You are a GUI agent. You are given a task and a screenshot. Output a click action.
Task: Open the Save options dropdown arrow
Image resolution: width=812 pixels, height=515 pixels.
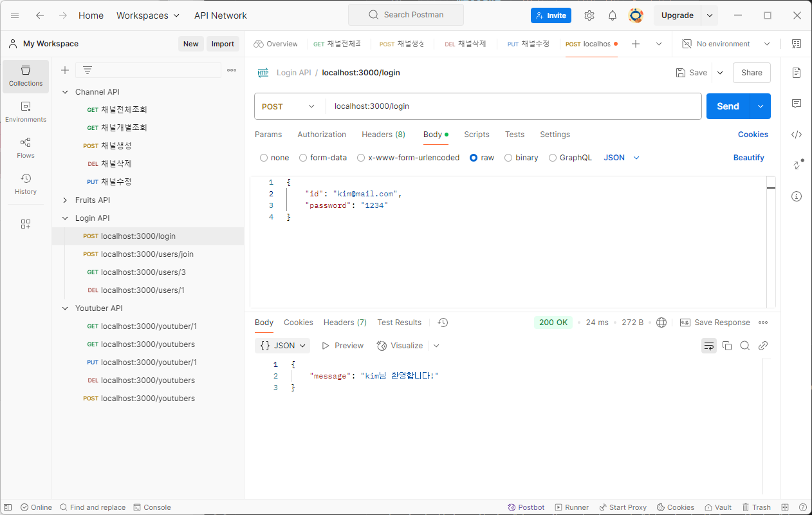pyautogui.click(x=720, y=73)
